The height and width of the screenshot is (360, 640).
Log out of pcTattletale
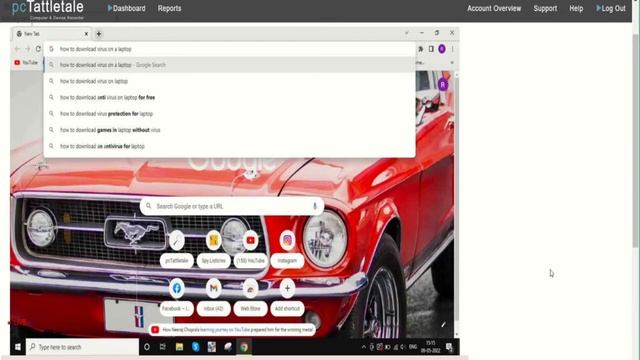click(611, 8)
